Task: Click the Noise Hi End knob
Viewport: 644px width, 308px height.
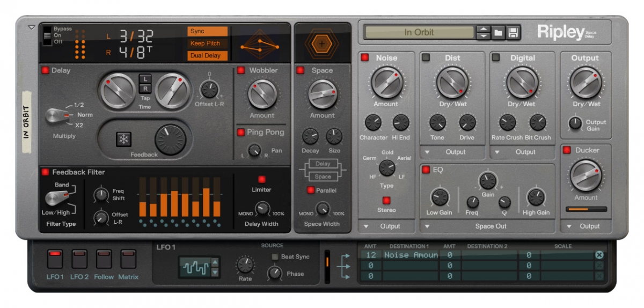Action: point(400,123)
